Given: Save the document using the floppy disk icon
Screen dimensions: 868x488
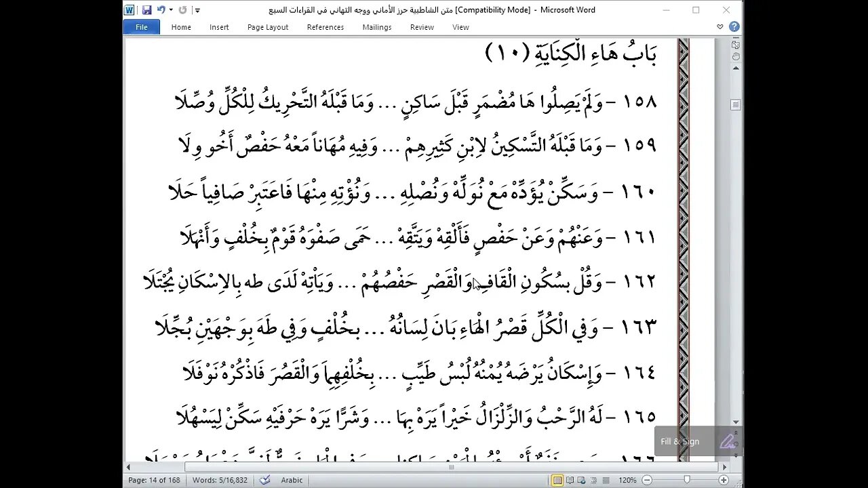Looking at the screenshot, I should point(146,10).
